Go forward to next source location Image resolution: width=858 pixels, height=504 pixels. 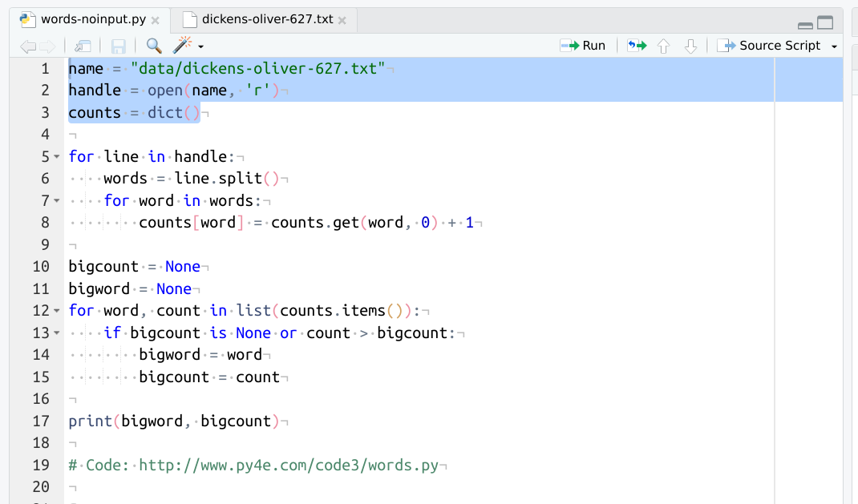[47, 46]
